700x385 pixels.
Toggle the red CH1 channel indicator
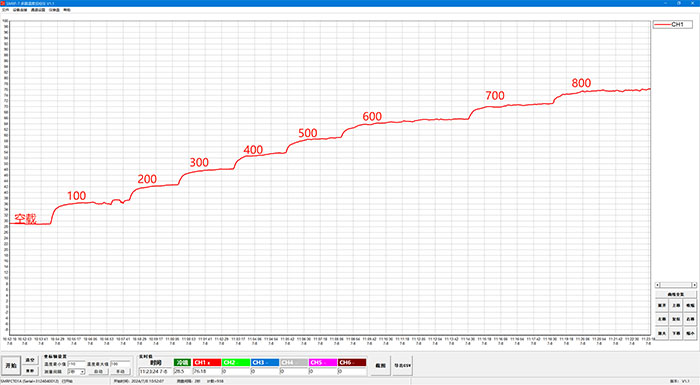[207, 362]
